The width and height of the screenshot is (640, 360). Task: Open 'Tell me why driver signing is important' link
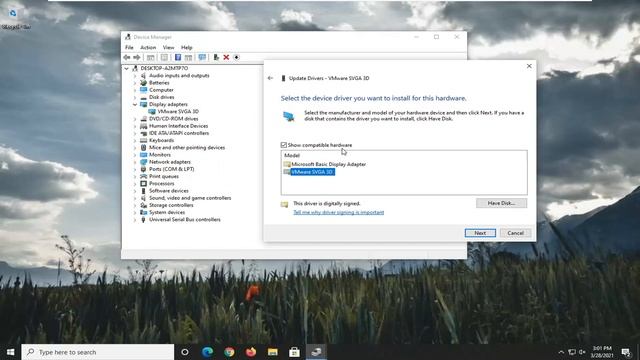click(338, 212)
